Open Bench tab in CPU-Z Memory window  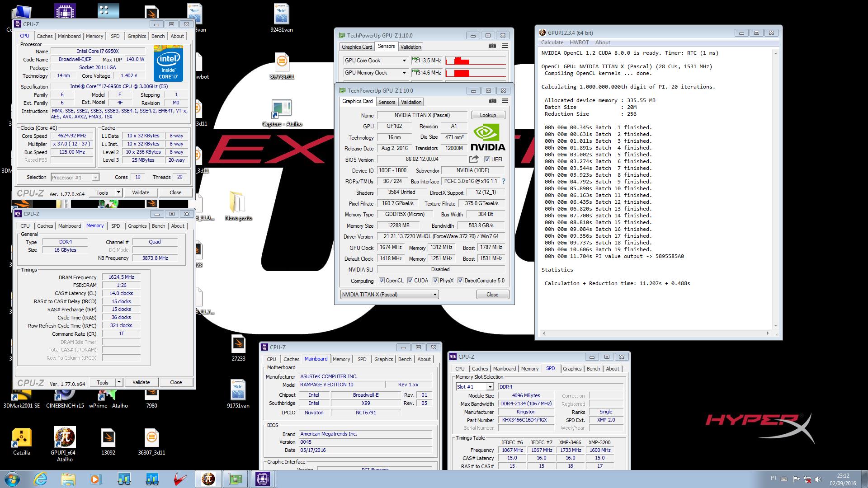tap(159, 226)
